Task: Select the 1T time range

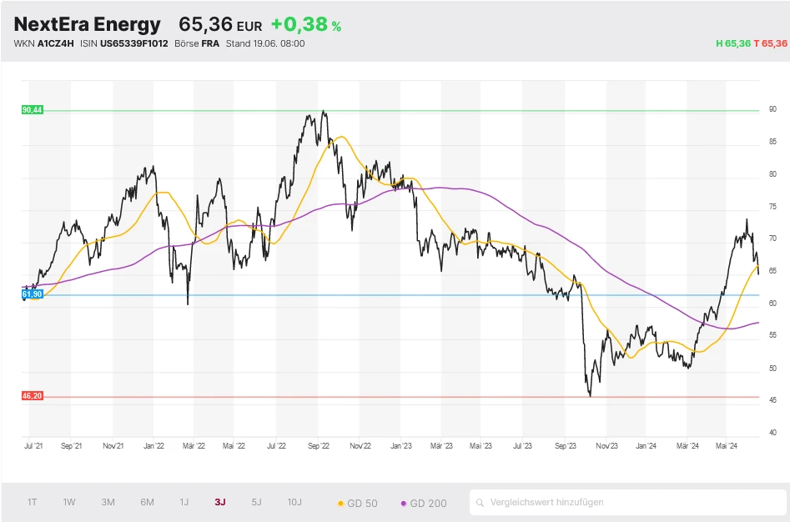Action: pos(32,502)
